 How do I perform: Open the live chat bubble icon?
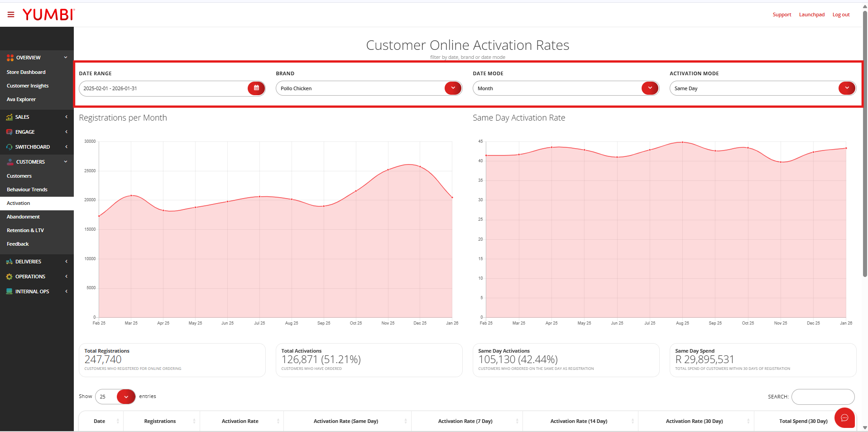[x=844, y=418]
